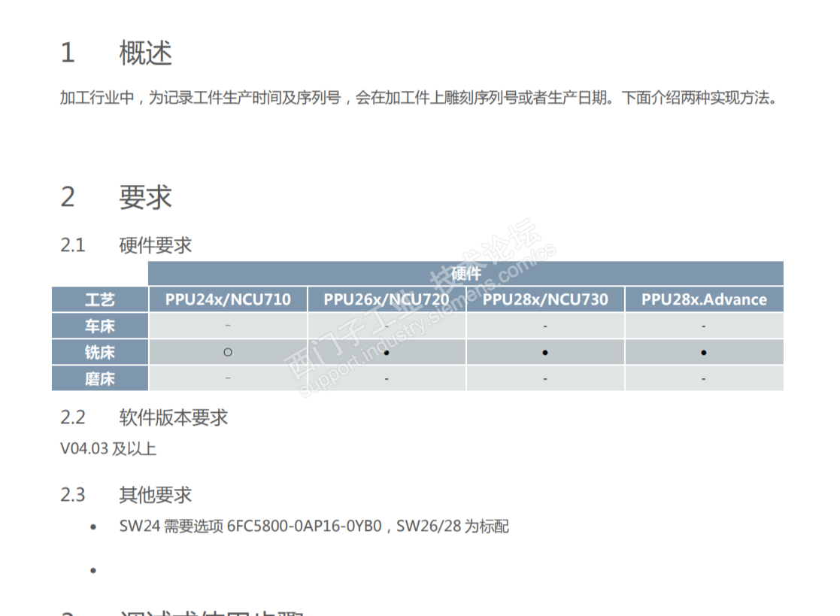The height and width of the screenshot is (616, 840).
Task: Click the 车床 dash under PPU28x.Advance
Action: pos(703,326)
